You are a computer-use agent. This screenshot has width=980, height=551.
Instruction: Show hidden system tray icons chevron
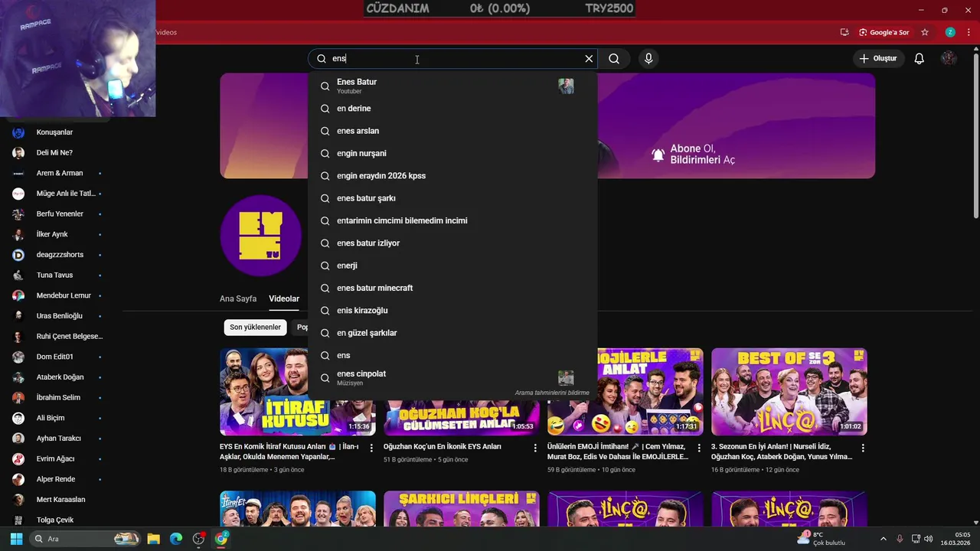pos(883,539)
